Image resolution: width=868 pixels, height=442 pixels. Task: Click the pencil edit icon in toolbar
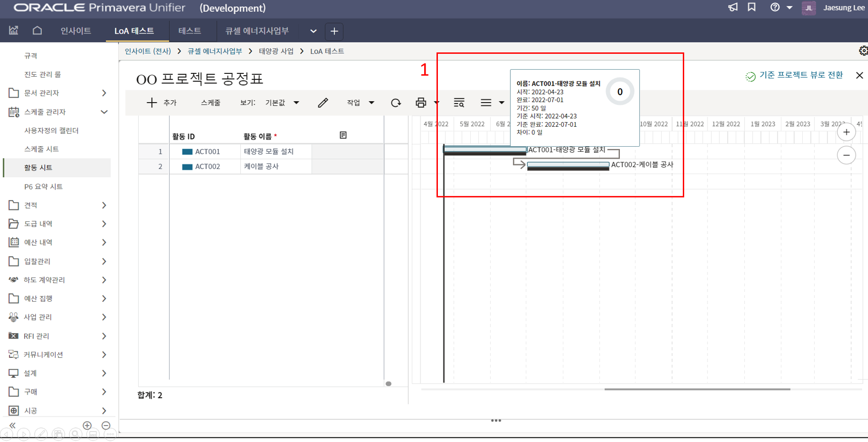[323, 103]
